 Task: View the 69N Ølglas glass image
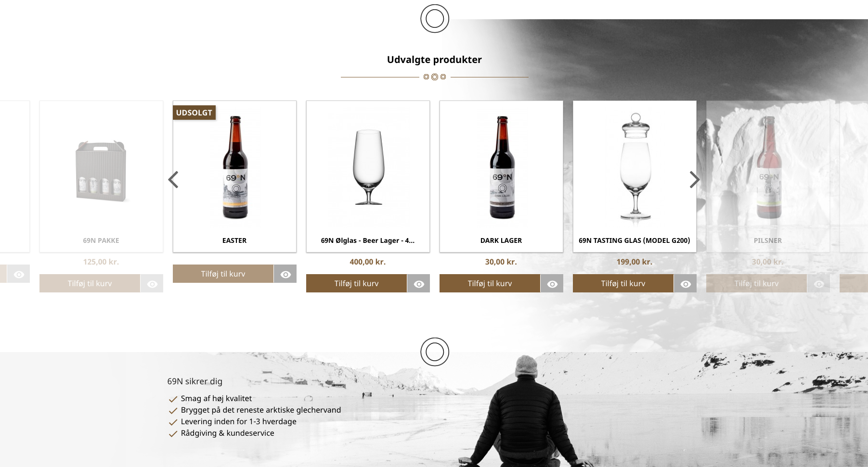click(368, 167)
